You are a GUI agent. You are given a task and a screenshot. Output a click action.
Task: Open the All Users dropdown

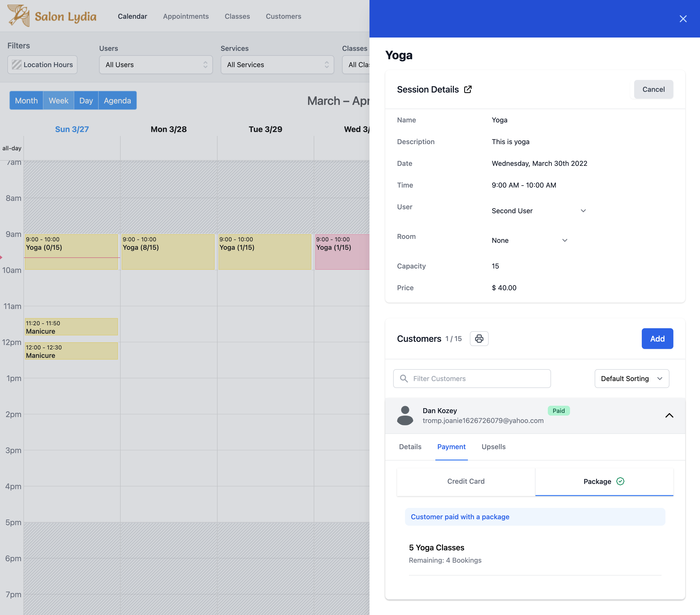coord(156,65)
